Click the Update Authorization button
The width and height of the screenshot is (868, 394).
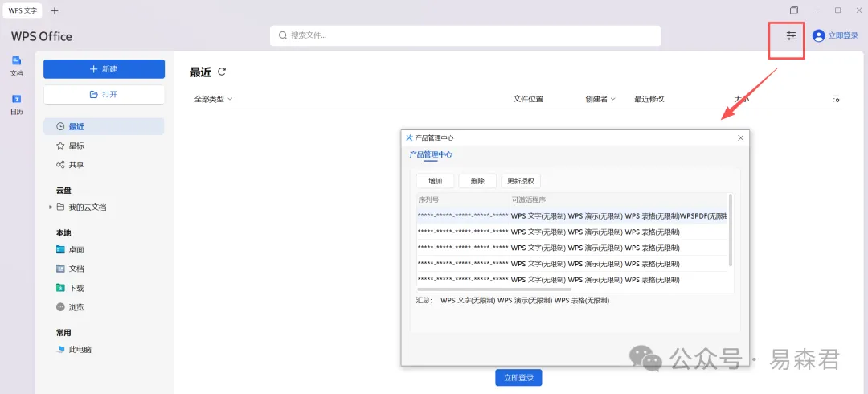tap(521, 181)
